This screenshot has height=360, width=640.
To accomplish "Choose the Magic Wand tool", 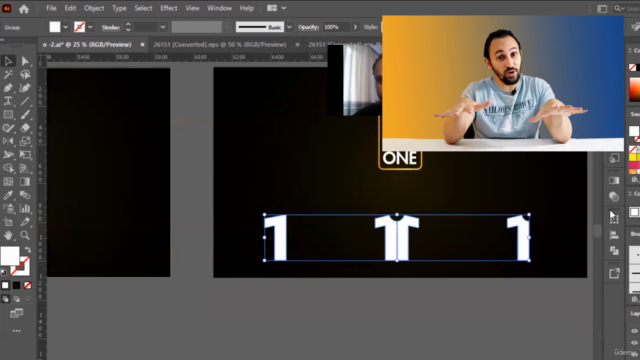I will click(8, 74).
